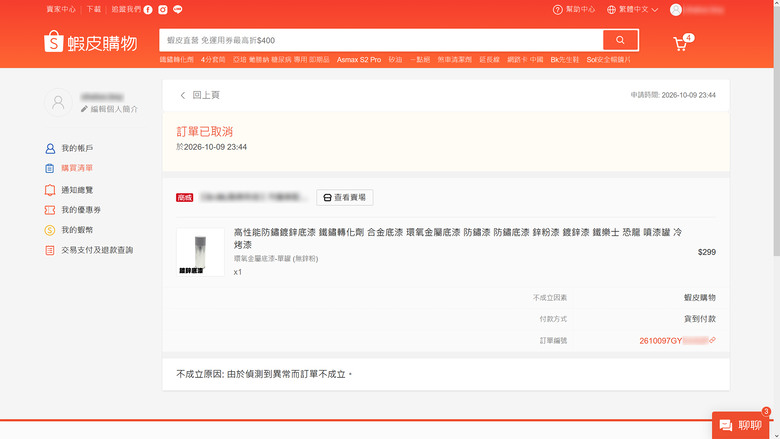
Task: Select suggested keyword 延長線
Action: (489, 60)
